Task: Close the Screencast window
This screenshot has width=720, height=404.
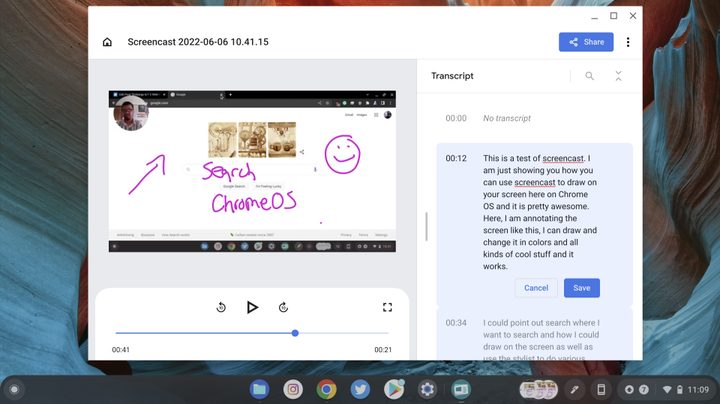Action: [x=633, y=16]
